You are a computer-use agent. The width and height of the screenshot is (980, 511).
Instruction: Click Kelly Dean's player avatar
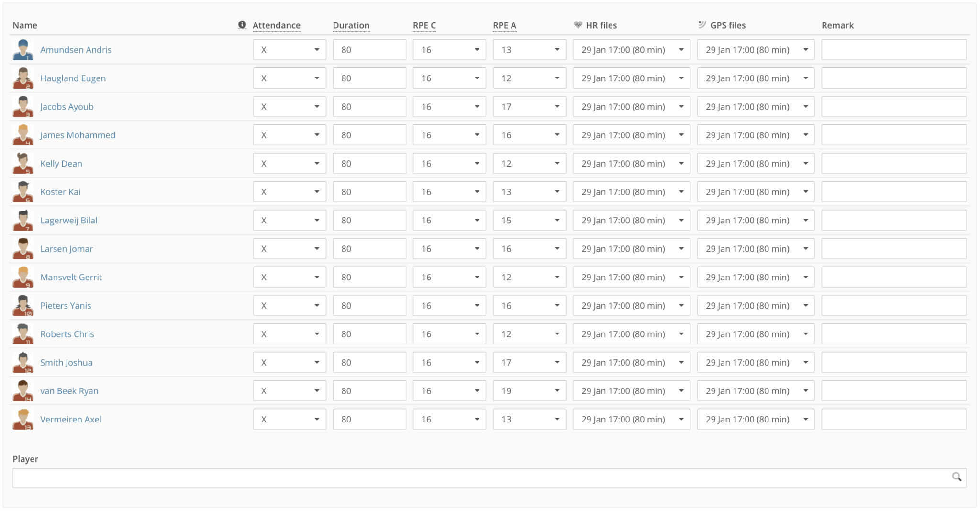point(23,164)
